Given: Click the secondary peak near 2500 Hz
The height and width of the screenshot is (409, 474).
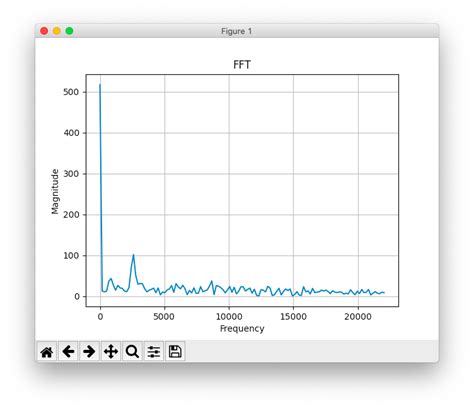Looking at the screenshot, I should pos(133,255).
